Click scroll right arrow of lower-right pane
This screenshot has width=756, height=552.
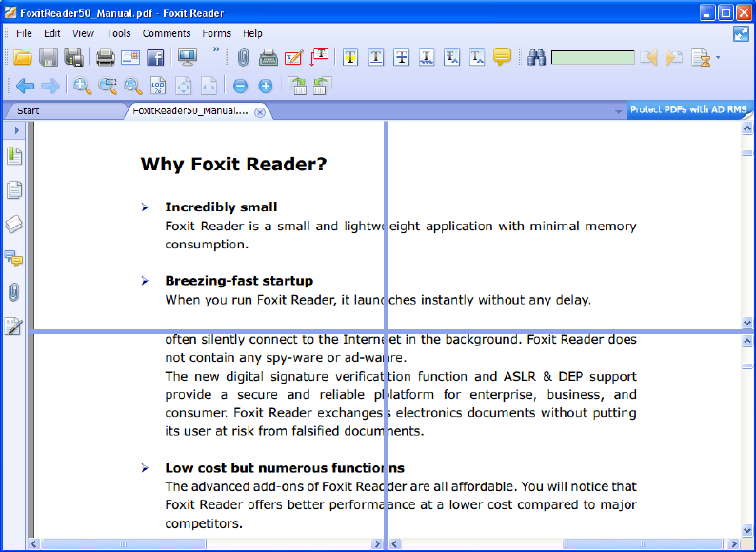pyautogui.click(x=734, y=544)
